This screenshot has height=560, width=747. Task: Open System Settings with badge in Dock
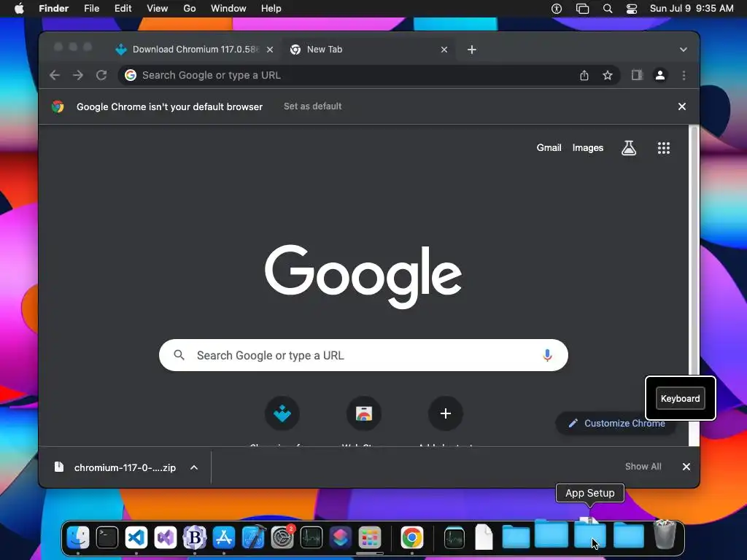pos(283,537)
